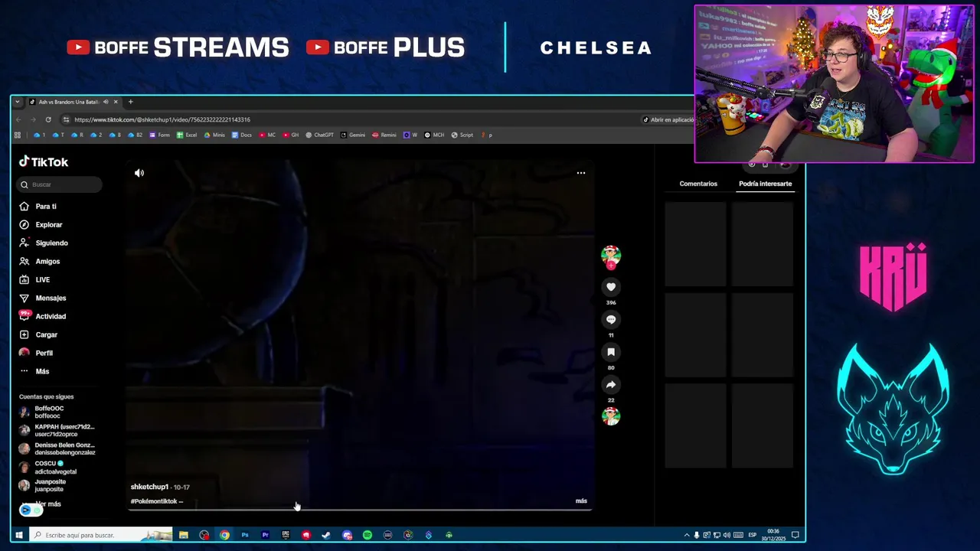This screenshot has width=980, height=551.
Task: Click Abrir en aplicación in address bar
Action: pos(668,119)
